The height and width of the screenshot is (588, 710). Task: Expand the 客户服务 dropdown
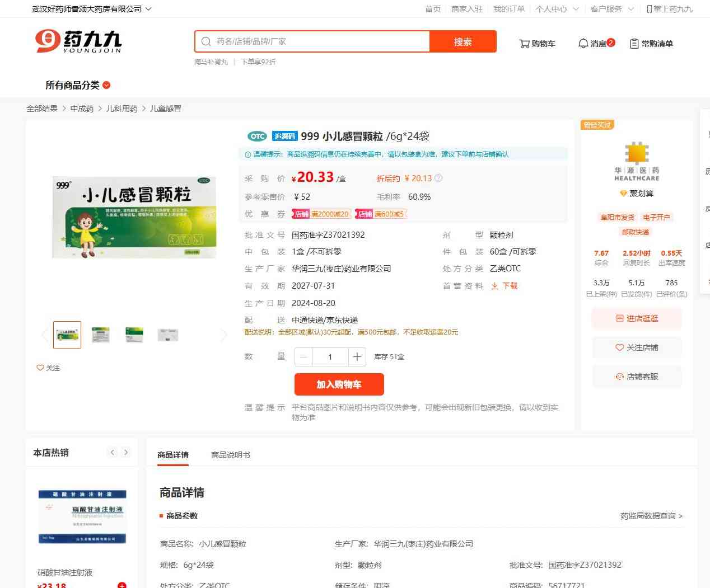coord(612,9)
